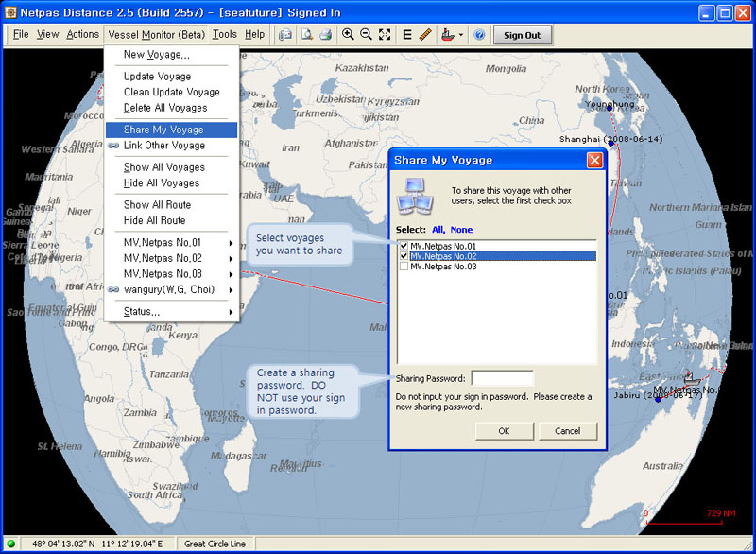Expand the Status submenu arrow
756x554 pixels.
point(231,312)
